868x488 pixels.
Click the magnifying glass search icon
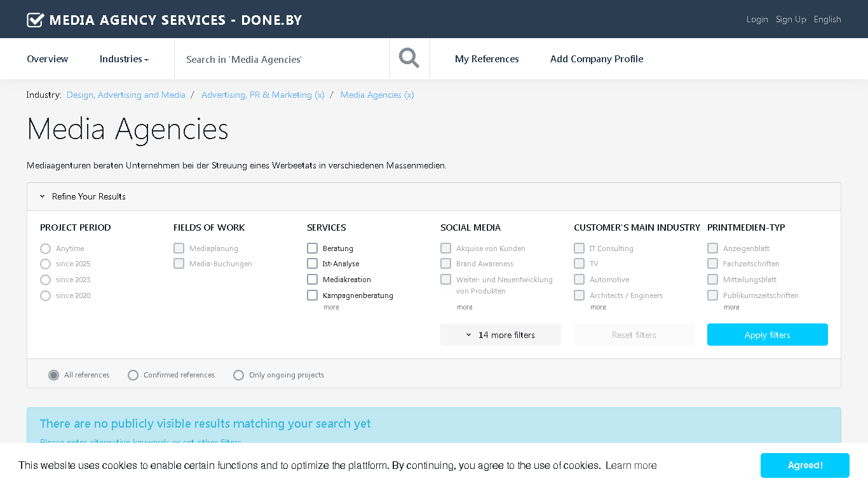409,58
